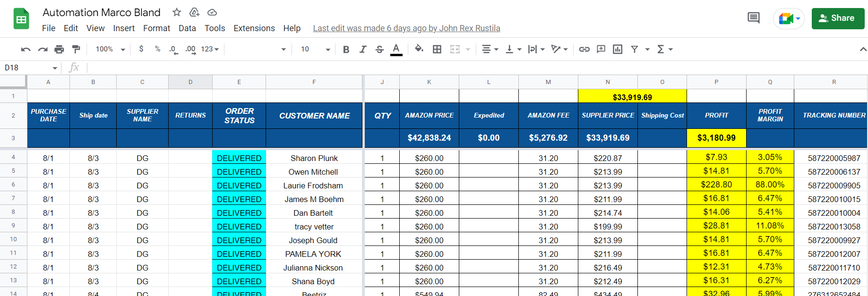Click the document title Automation Marco Bland
The height and width of the screenshot is (296, 868).
click(102, 12)
